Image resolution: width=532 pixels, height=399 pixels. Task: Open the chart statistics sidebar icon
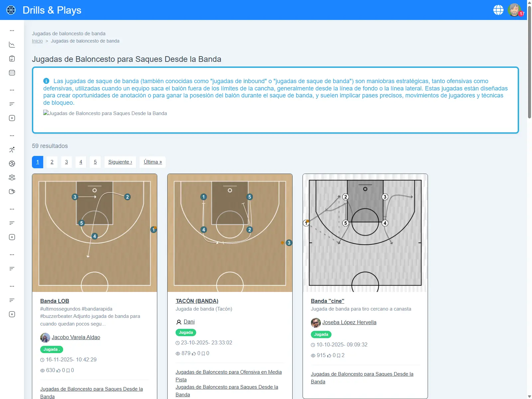[x=12, y=45]
